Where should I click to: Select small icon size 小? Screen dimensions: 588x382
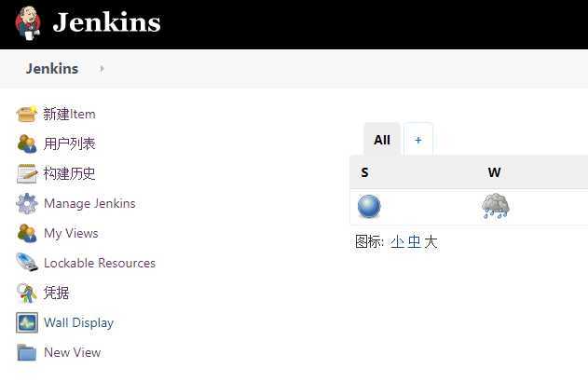click(x=397, y=242)
